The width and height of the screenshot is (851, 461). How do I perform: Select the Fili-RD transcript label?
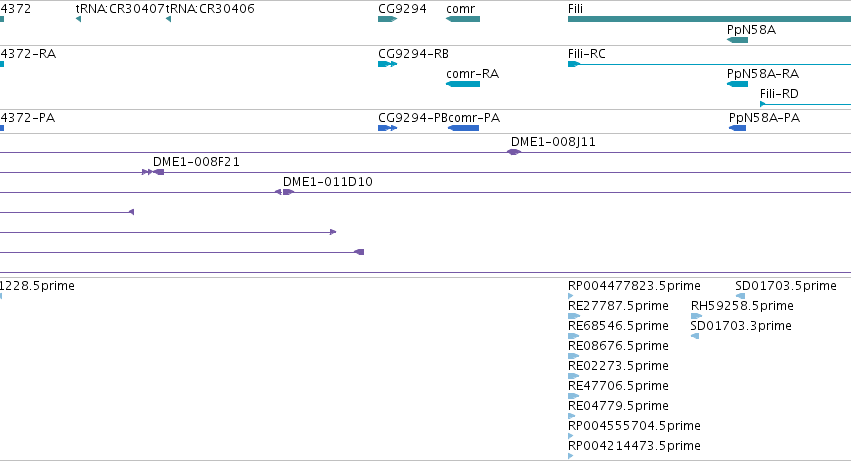pyautogui.click(x=779, y=94)
